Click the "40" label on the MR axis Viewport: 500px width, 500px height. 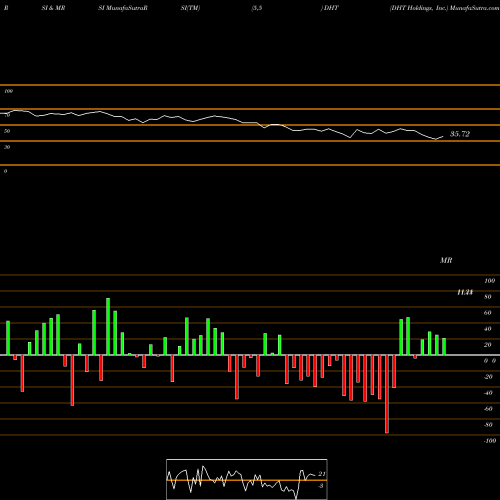488,329
